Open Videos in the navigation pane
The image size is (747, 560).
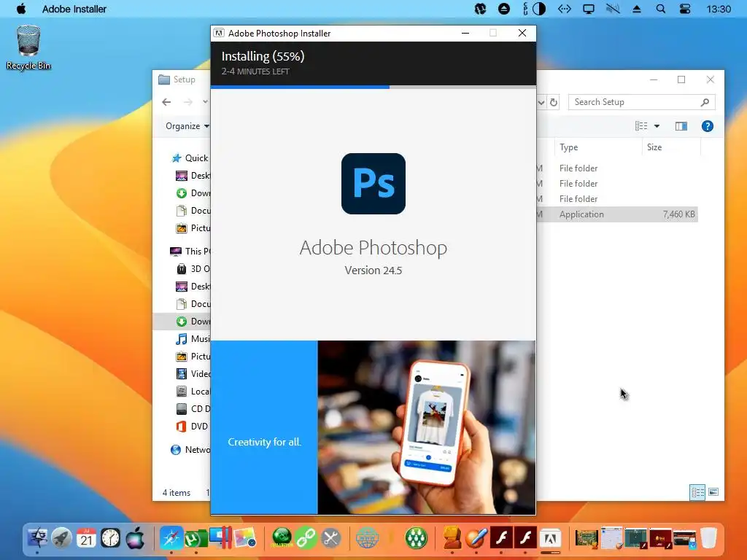pyautogui.click(x=193, y=374)
